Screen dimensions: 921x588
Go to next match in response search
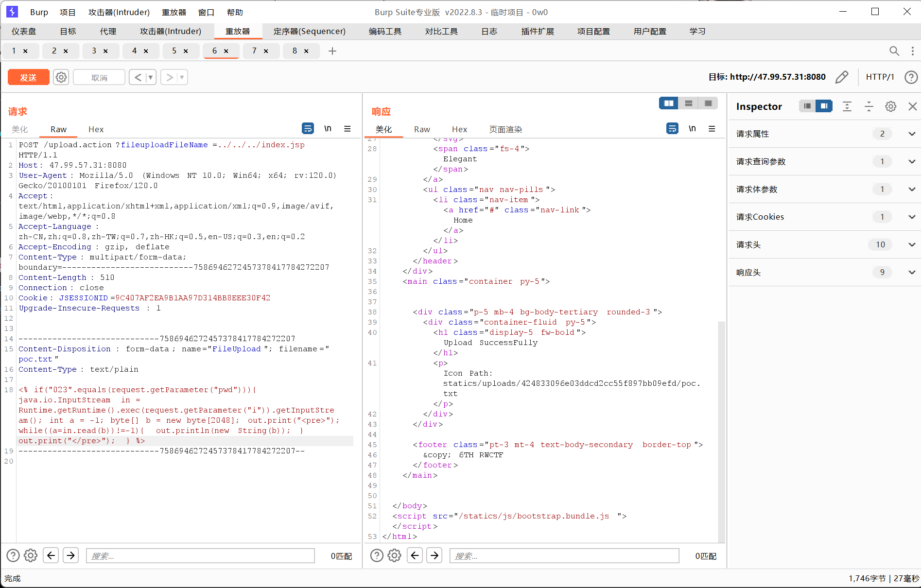click(434, 555)
